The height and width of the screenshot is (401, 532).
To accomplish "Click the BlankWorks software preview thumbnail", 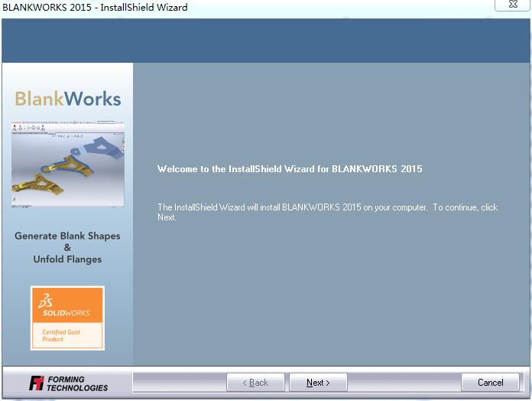I will coord(68,165).
